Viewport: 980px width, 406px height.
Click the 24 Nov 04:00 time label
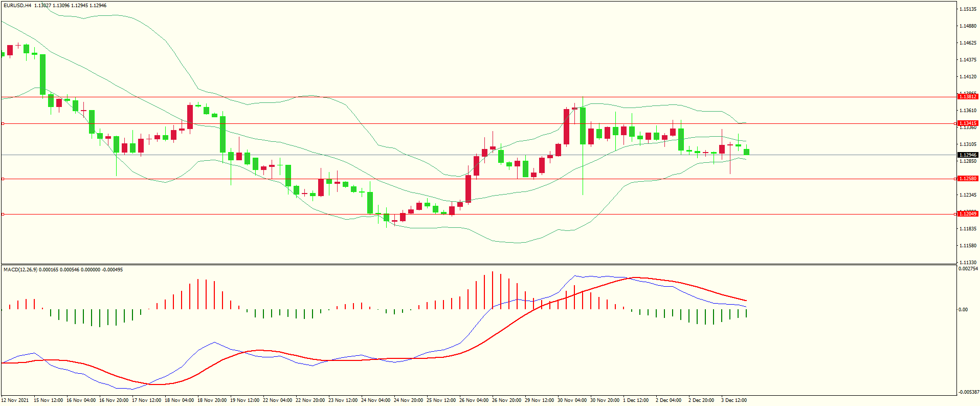click(376, 400)
